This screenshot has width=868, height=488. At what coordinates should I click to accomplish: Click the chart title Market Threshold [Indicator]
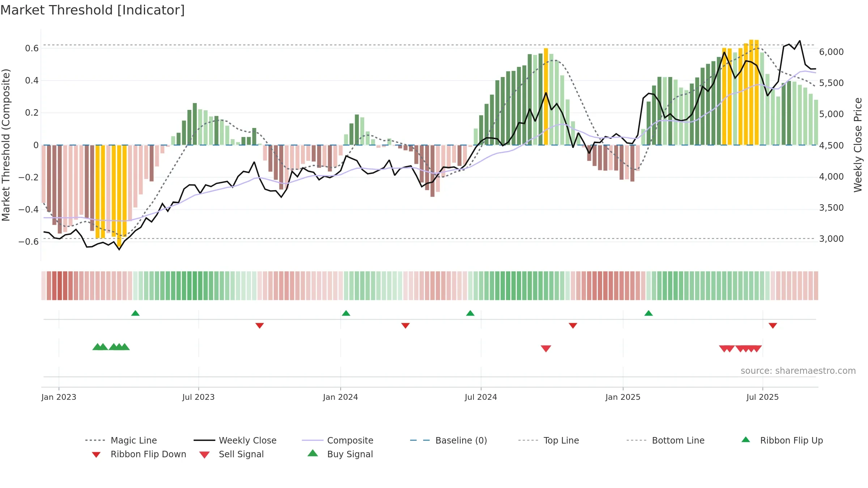point(93,10)
